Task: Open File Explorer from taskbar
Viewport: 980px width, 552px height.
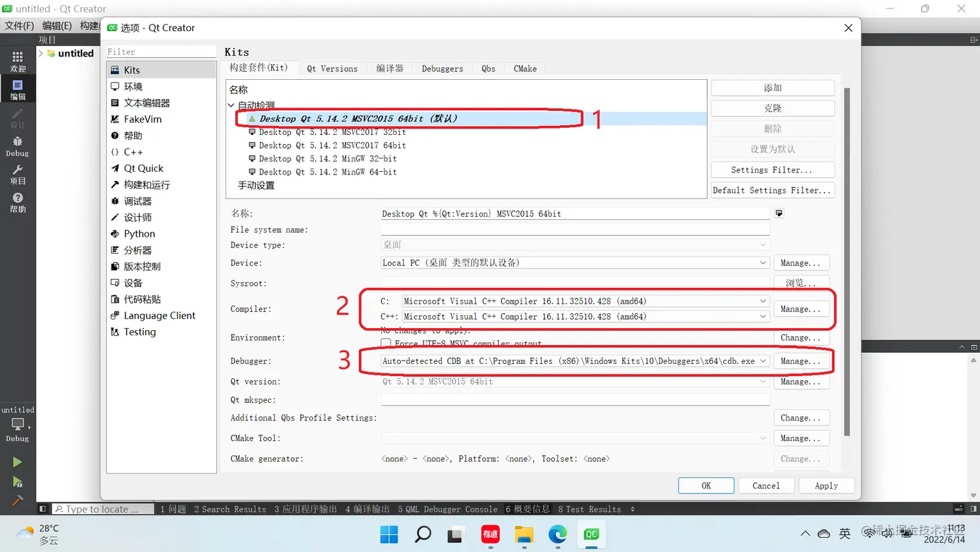Action: [524, 534]
